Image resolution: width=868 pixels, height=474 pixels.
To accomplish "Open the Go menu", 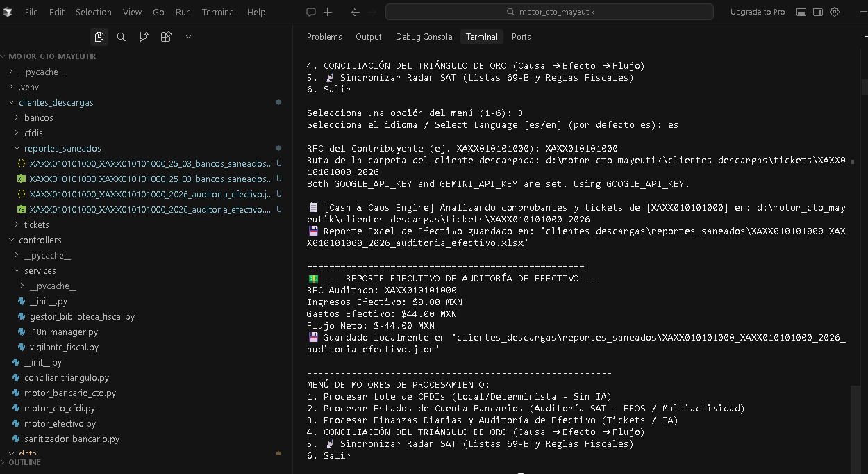I will 158,12.
